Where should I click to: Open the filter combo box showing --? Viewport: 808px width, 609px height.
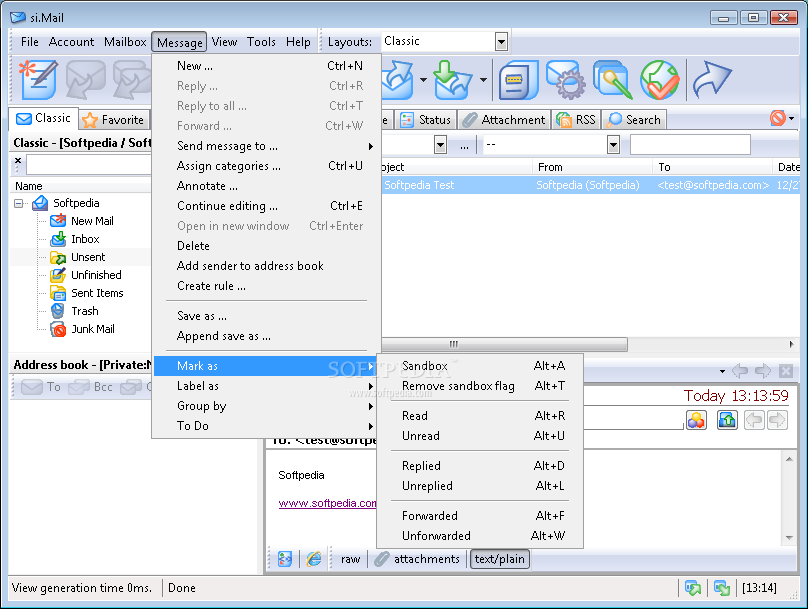tap(551, 145)
